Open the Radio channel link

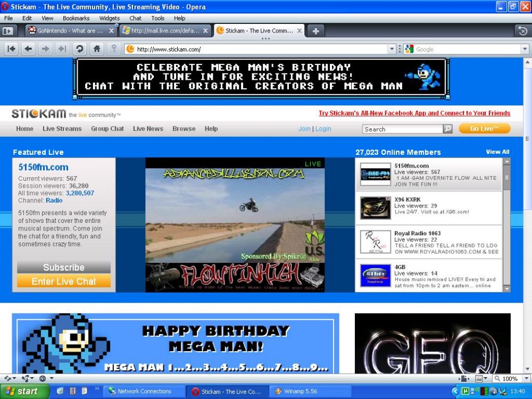[x=54, y=200]
